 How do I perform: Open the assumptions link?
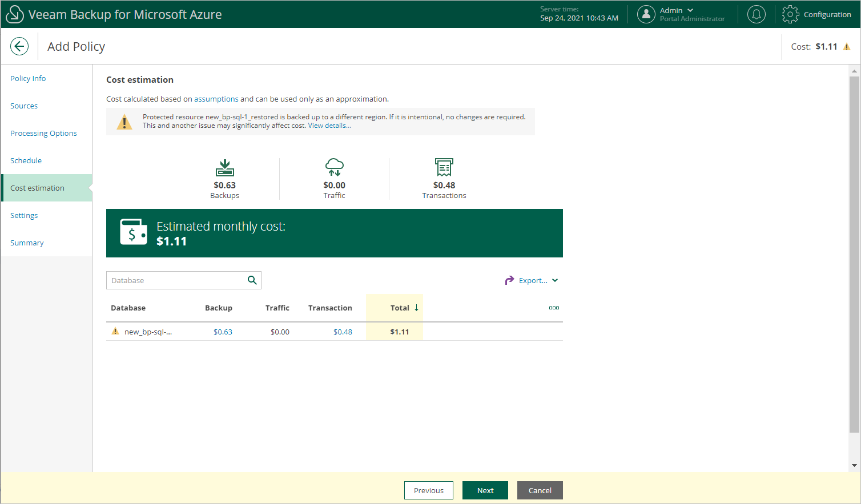click(216, 99)
